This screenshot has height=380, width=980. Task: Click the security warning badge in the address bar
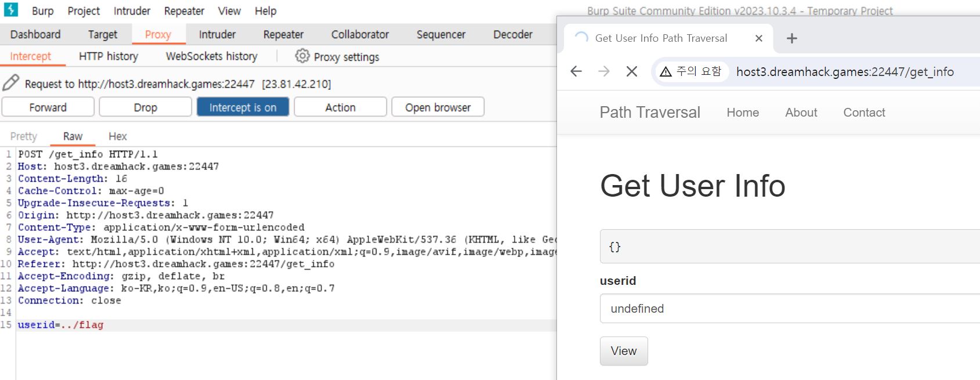(690, 71)
